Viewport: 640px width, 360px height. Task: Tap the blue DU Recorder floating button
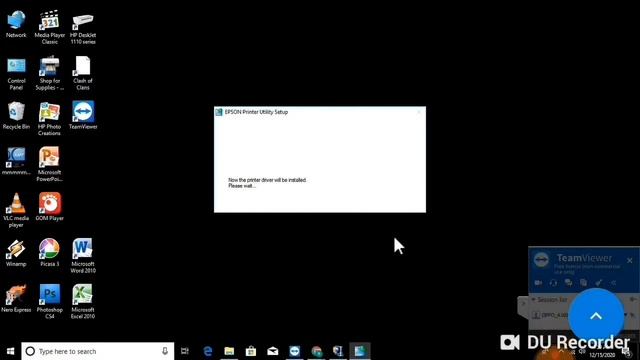coord(596,316)
